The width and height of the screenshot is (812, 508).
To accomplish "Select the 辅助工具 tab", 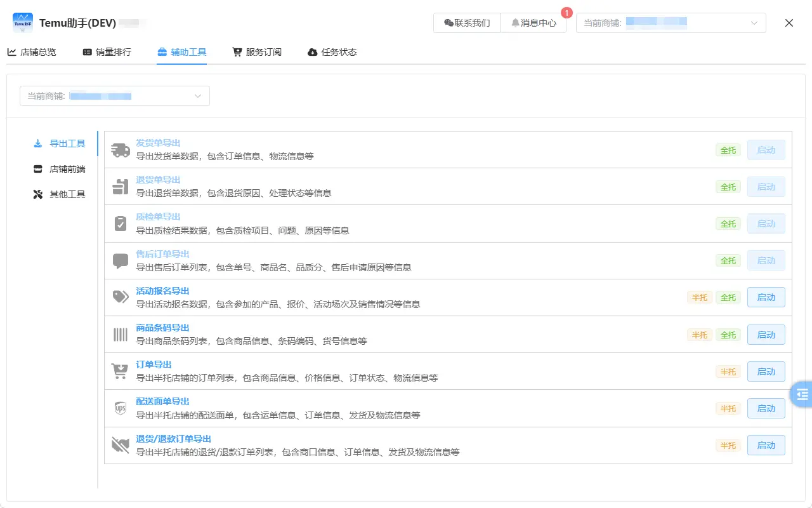I will [181, 52].
